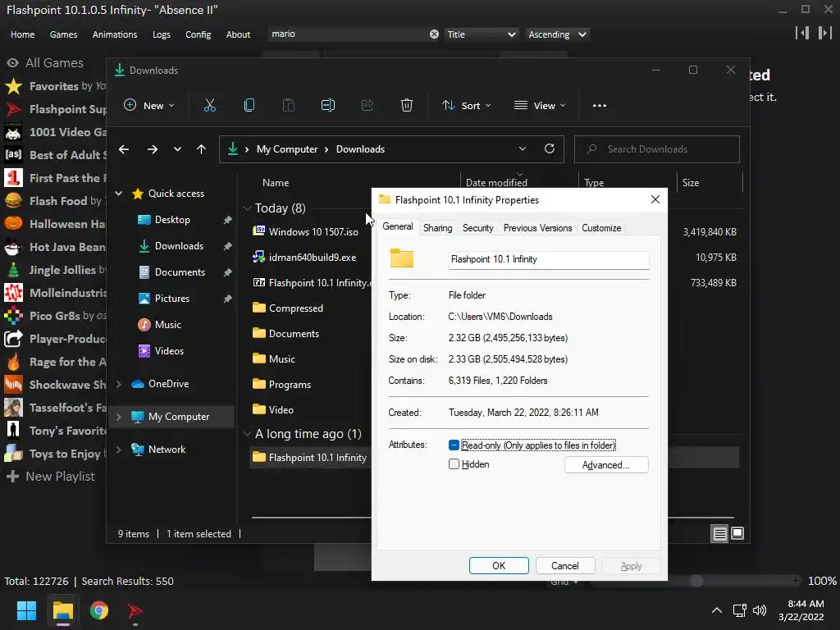This screenshot has width=840, height=630.
Task: Switch to the Security tab
Action: (478, 228)
